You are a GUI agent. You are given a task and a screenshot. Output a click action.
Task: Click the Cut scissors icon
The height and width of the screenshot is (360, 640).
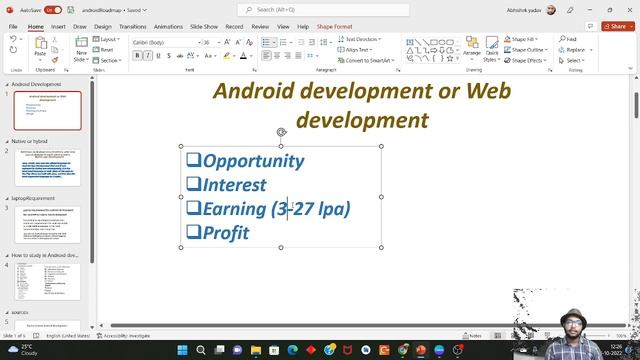pos(55,39)
